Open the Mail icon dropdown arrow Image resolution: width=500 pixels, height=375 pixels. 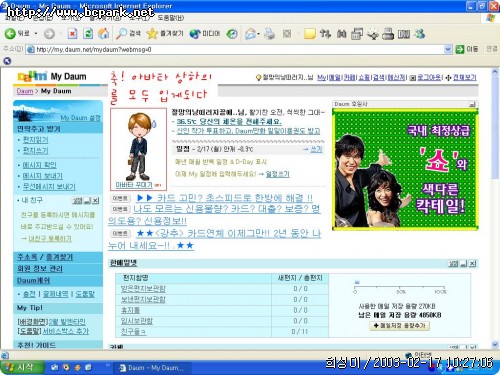coord(258,34)
